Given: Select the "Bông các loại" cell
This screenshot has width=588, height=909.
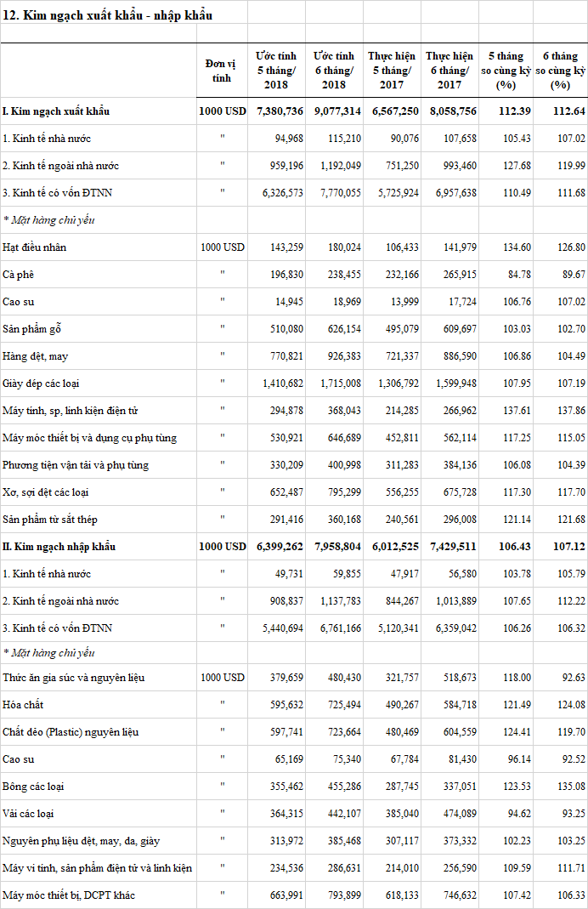Looking at the screenshot, I should click(33, 787).
